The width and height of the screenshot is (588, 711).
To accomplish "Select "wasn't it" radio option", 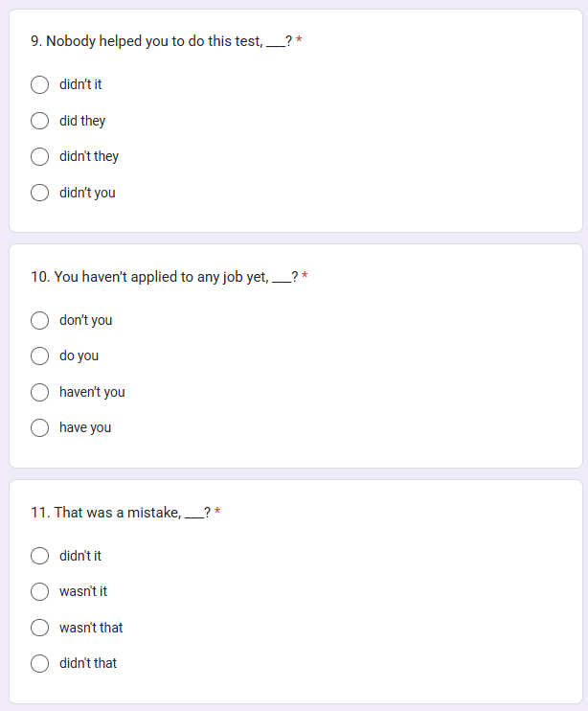I will (40, 592).
